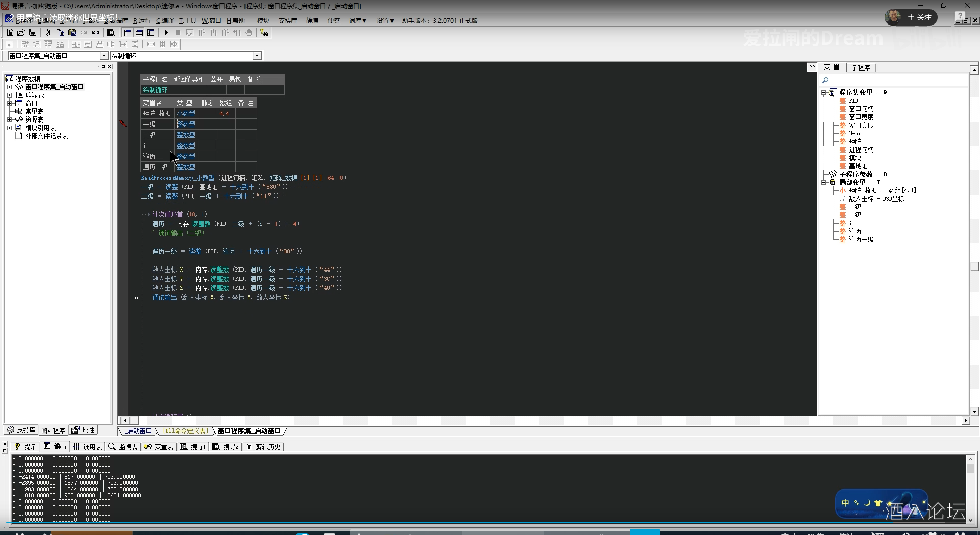Image resolution: width=980 pixels, height=535 pixels.
Task: Click the Save file toolbar icon
Action: (33, 33)
